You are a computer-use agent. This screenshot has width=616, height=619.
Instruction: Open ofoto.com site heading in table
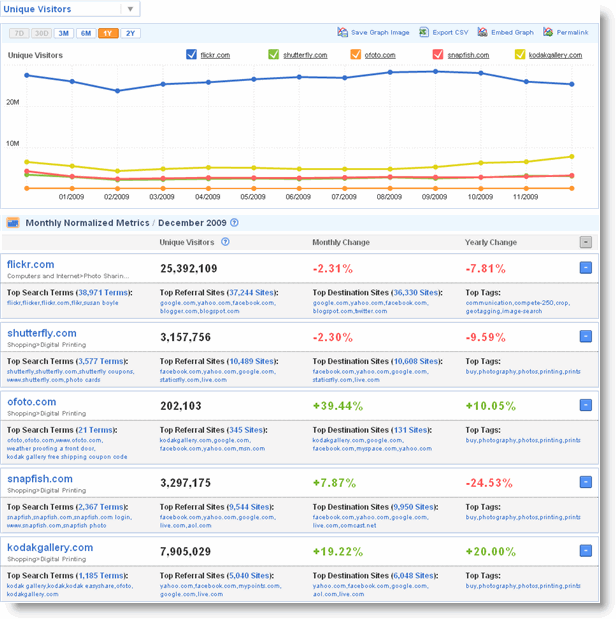(x=32, y=402)
